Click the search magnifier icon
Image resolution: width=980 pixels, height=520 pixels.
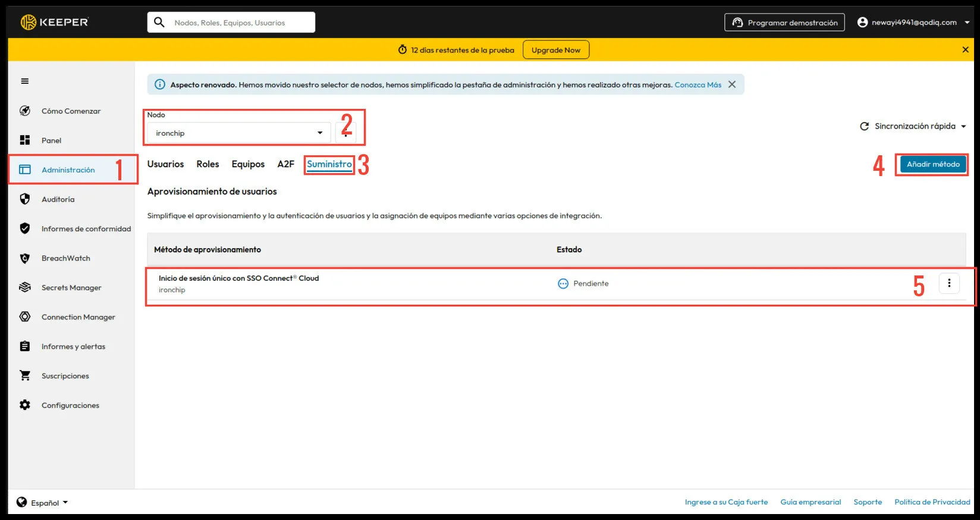159,23
